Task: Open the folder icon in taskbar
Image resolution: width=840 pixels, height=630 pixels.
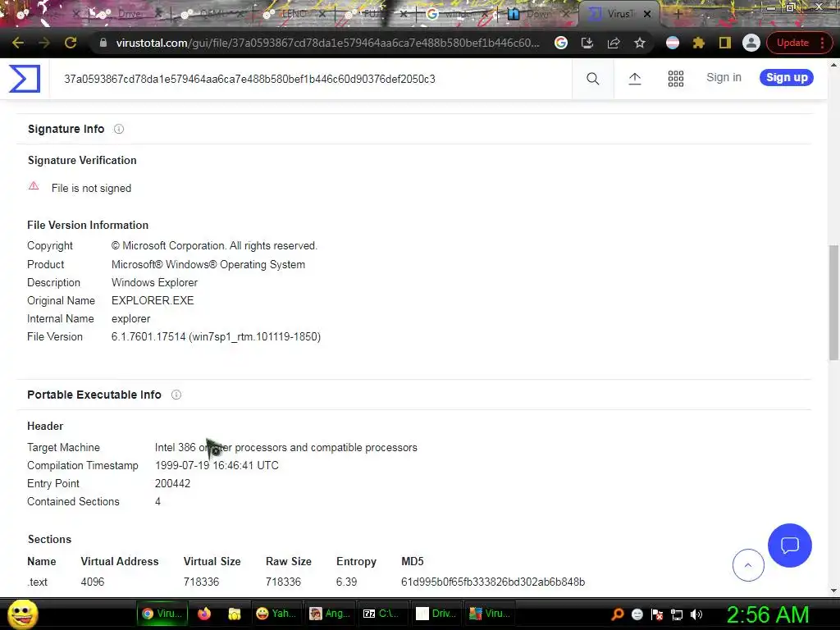Action: point(234,614)
